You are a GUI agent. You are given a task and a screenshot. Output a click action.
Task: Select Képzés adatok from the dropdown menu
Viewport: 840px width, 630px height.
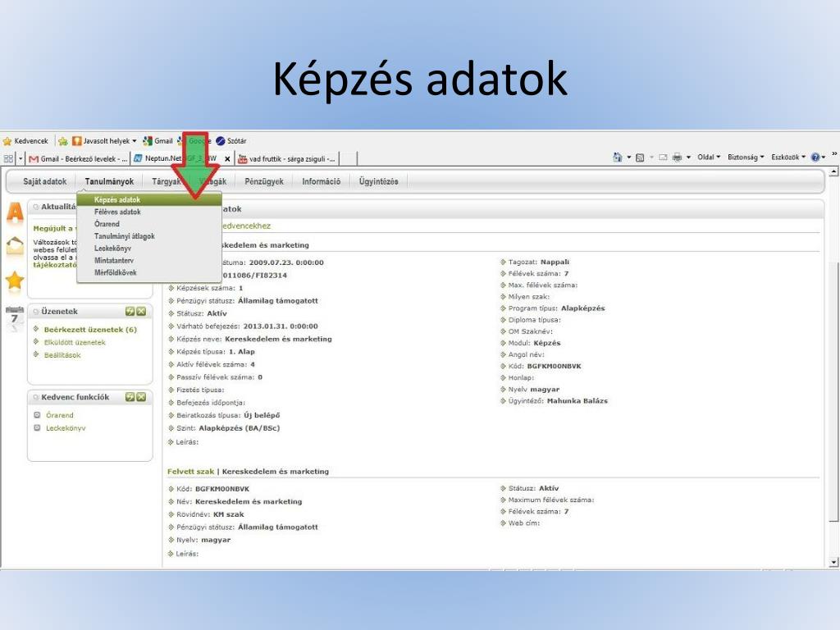click(149, 200)
